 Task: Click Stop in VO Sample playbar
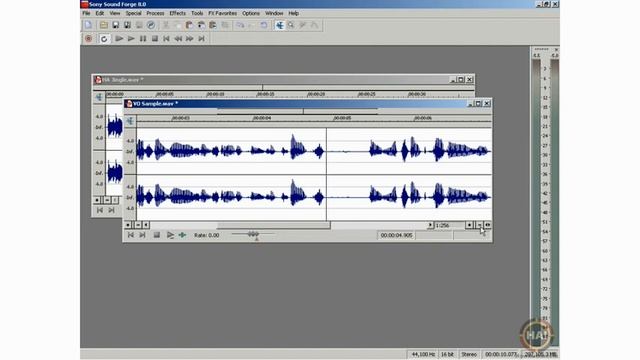coord(157,235)
